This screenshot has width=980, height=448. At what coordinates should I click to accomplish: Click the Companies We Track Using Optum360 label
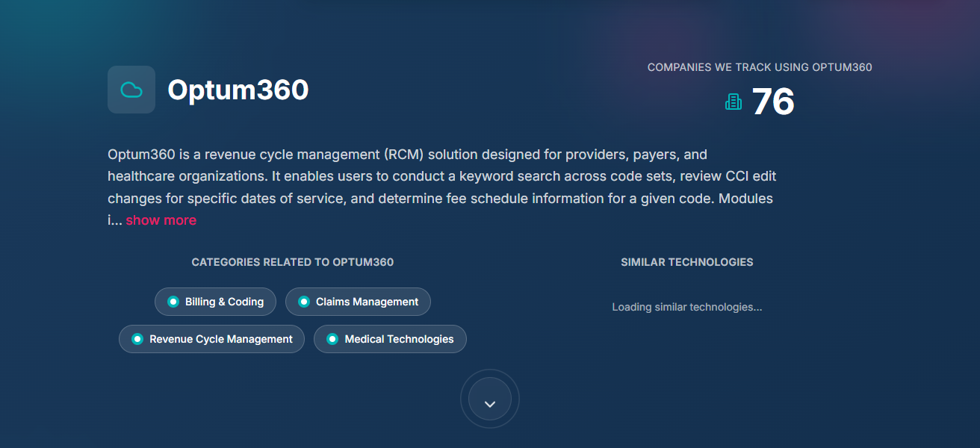pos(760,67)
